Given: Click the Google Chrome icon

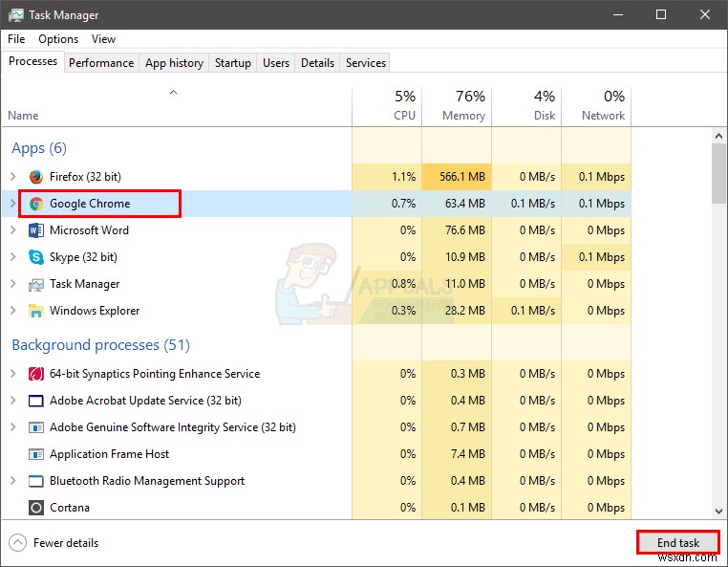Looking at the screenshot, I should pos(35,204).
